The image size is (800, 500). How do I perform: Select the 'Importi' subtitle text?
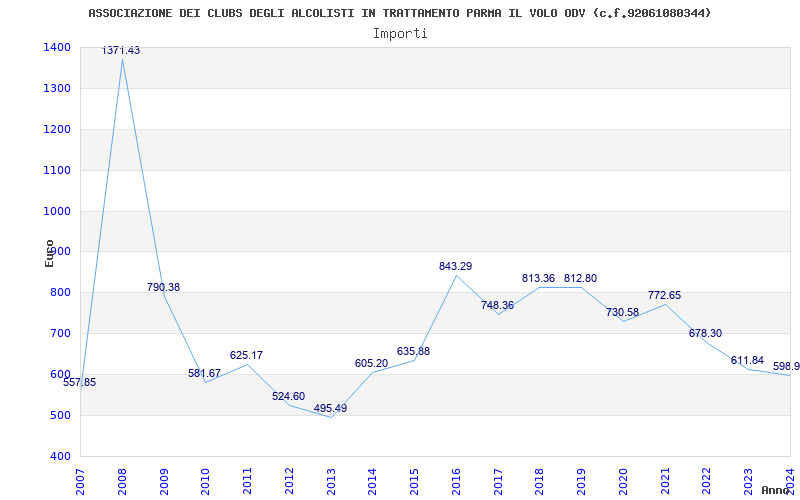(x=400, y=34)
